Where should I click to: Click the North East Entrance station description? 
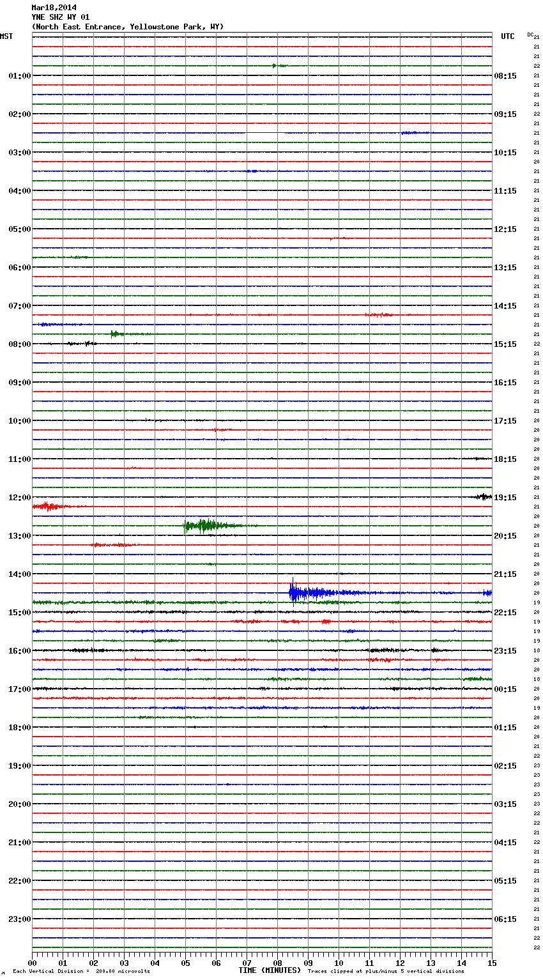128,27
